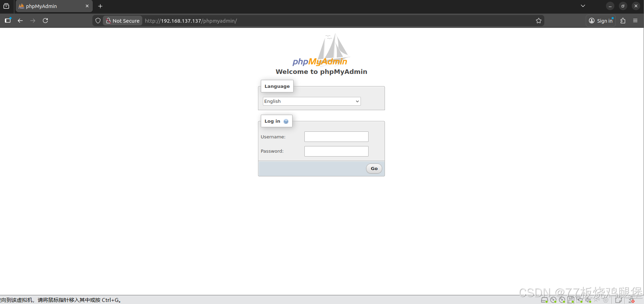This screenshot has width=644, height=304.
Task: Click the message log note icon
Action: pyautogui.click(x=619, y=299)
